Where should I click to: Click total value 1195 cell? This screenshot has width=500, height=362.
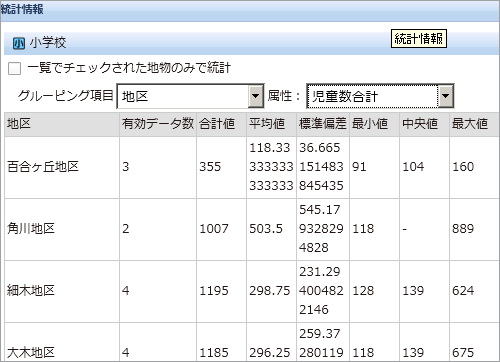click(222, 291)
